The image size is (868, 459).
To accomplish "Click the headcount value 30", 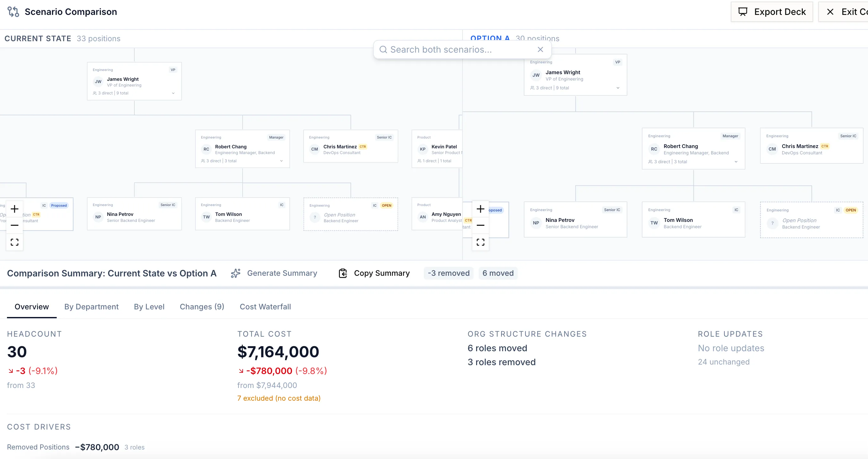I will click(17, 352).
